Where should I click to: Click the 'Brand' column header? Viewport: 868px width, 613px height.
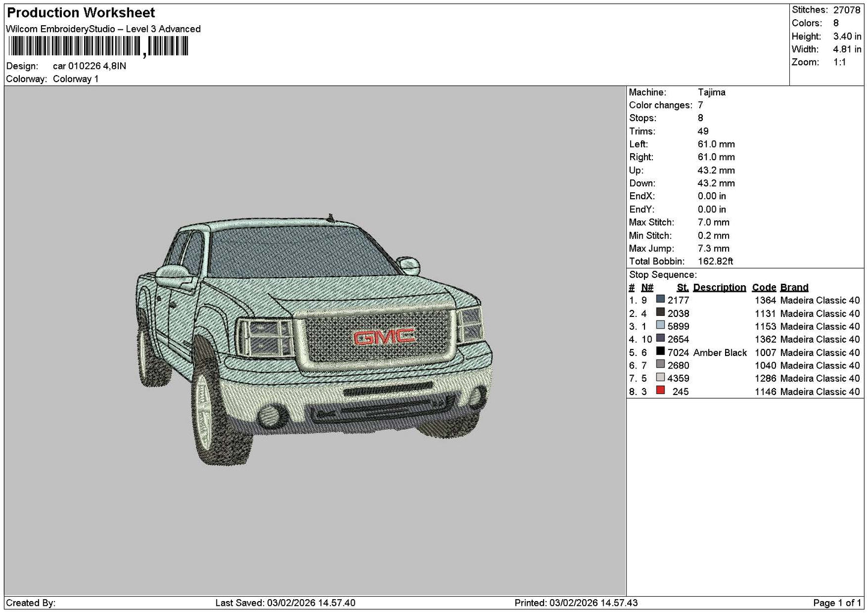(794, 287)
